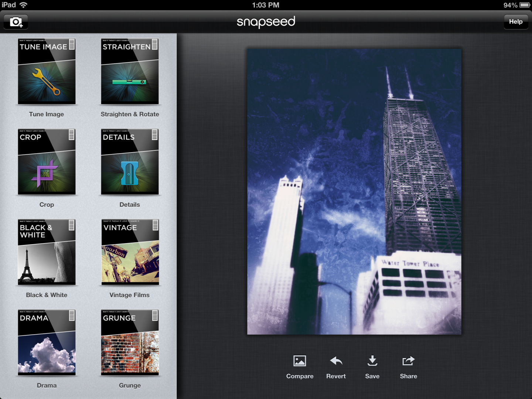Tap the Wi-Fi icon in status bar

(23, 5)
